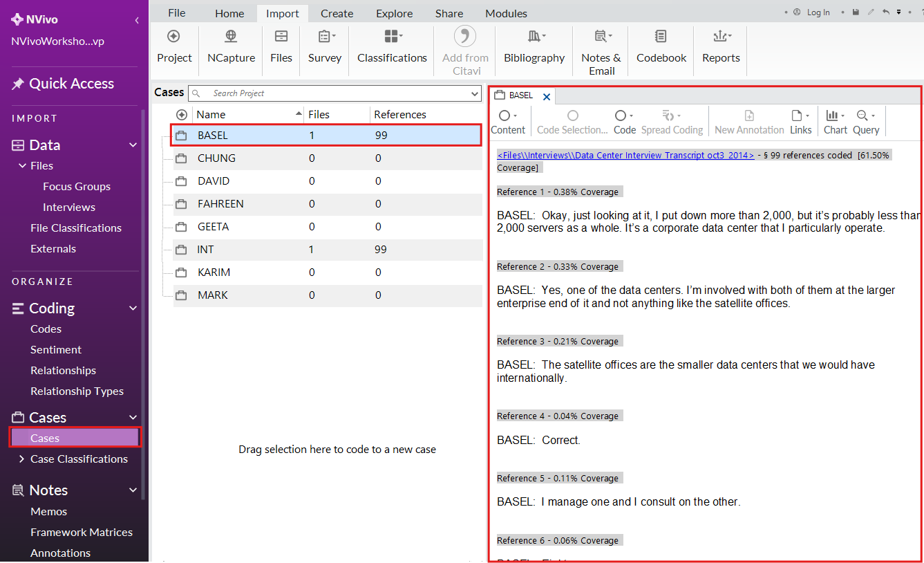Click the add column icon beside Name header

coord(182,115)
